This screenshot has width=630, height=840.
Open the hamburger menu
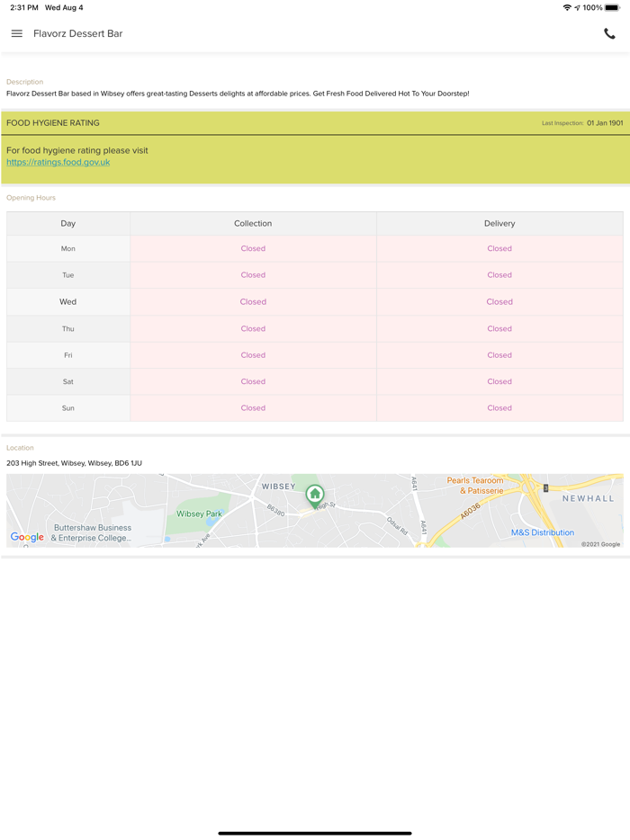(16, 33)
